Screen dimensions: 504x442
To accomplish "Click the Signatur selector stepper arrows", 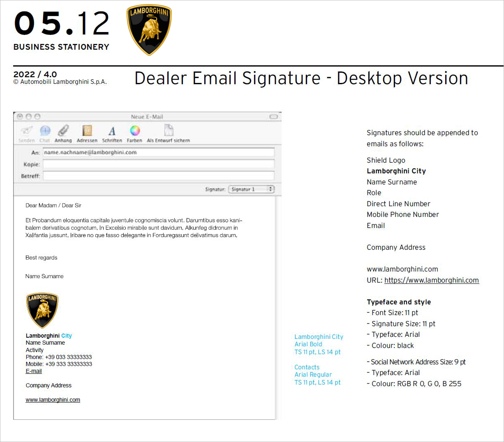I will click(270, 189).
